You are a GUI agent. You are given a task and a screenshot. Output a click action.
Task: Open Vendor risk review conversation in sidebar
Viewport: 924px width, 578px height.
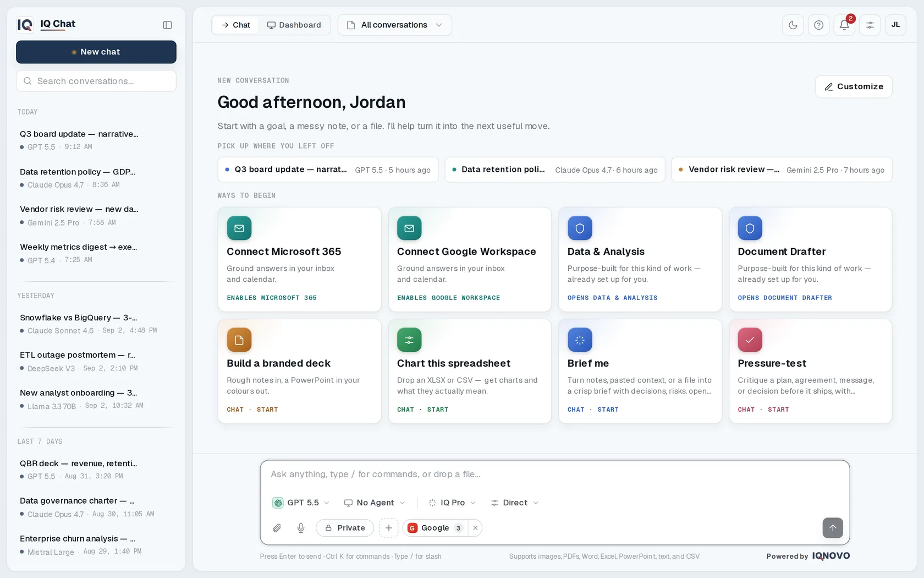coord(96,215)
